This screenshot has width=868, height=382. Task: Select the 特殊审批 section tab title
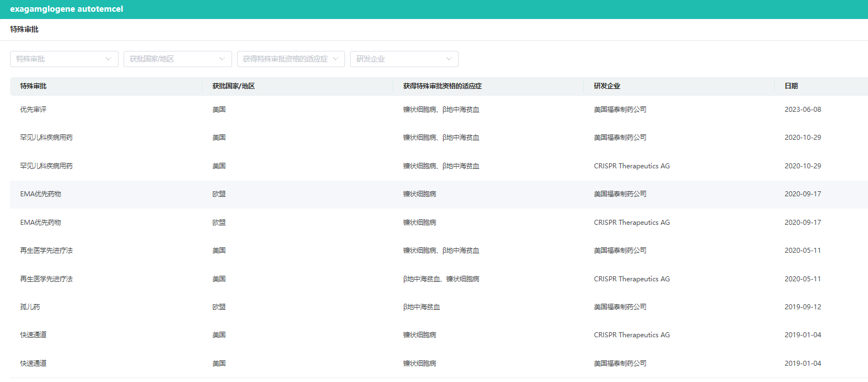pos(24,29)
